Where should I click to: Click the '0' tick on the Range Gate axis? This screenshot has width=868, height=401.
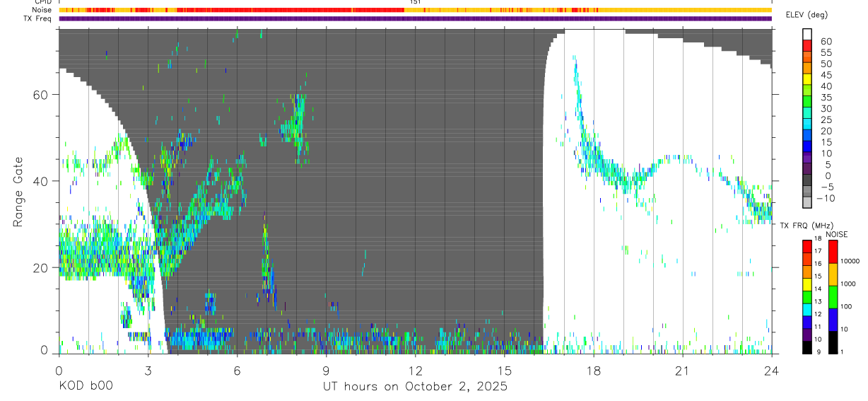45,349
